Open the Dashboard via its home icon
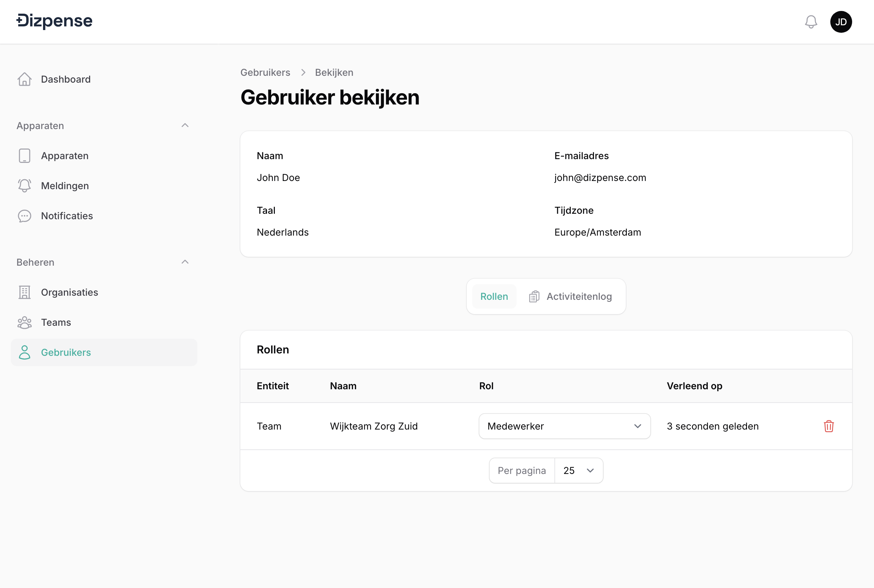 click(x=25, y=79)
